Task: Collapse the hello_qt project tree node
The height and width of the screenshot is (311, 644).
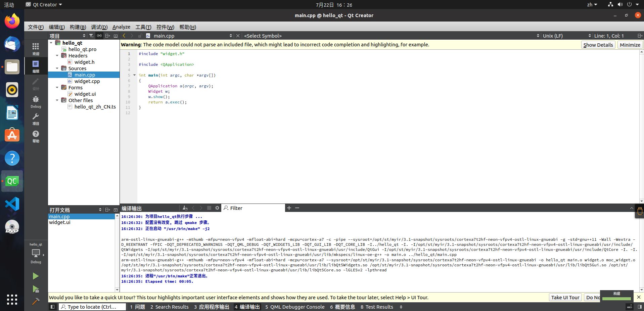Action: (51, 43)
